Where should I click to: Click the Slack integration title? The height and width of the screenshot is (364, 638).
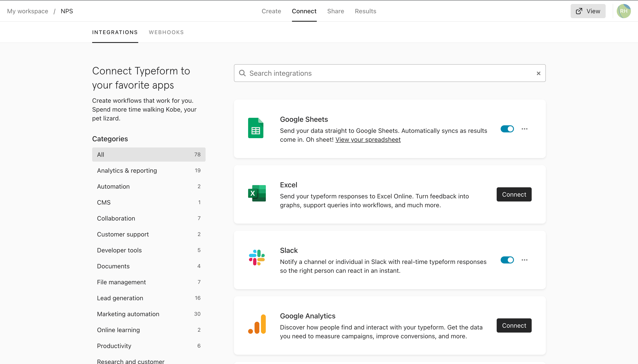pos(289,250)
